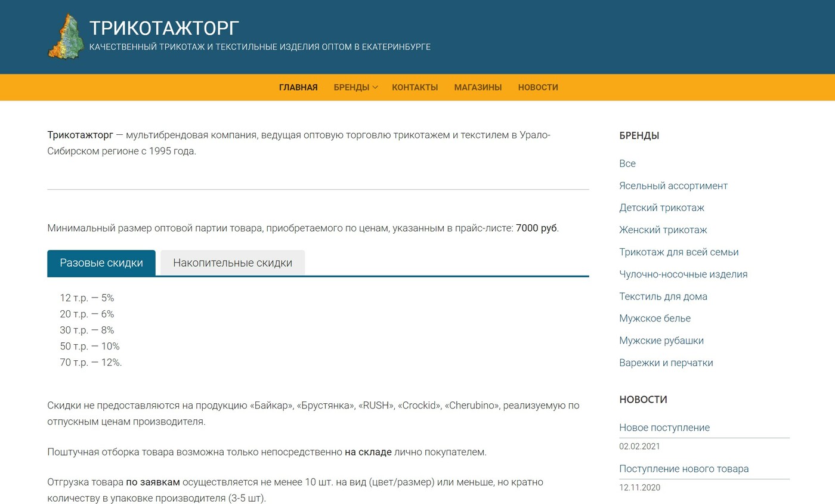
Task: Open the КОНТАКТЫ page from the menu
Action: [415, 87]
